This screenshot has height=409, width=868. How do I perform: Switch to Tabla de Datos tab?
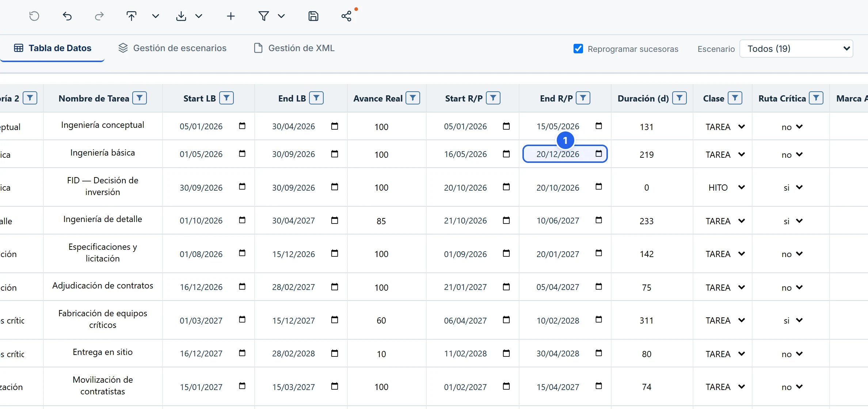[53, 48]
